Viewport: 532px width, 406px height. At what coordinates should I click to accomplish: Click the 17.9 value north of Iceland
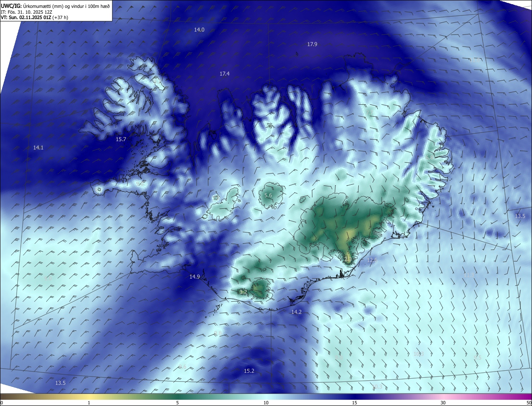point(312,44)
